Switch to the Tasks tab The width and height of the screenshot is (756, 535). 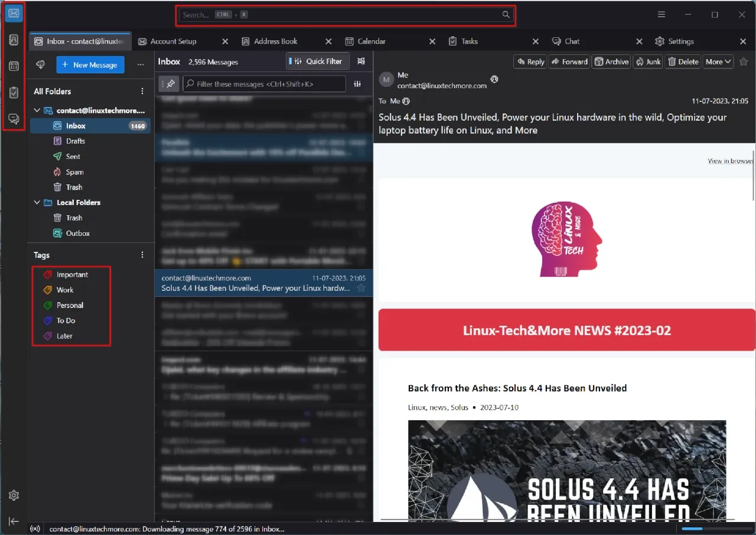point(470,41)
